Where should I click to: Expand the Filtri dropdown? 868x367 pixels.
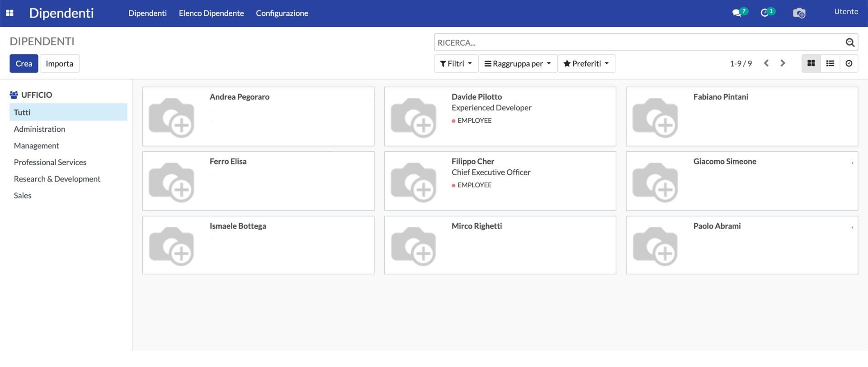click(x=456, y=63)
